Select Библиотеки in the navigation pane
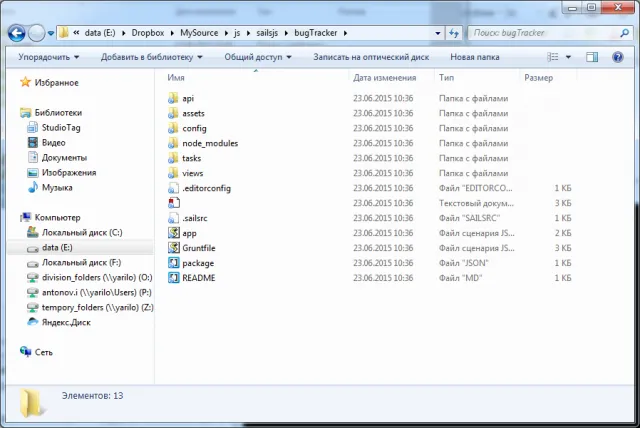This screenshot has width=640, height=428. pyautogui.click(x=58, y=113)
